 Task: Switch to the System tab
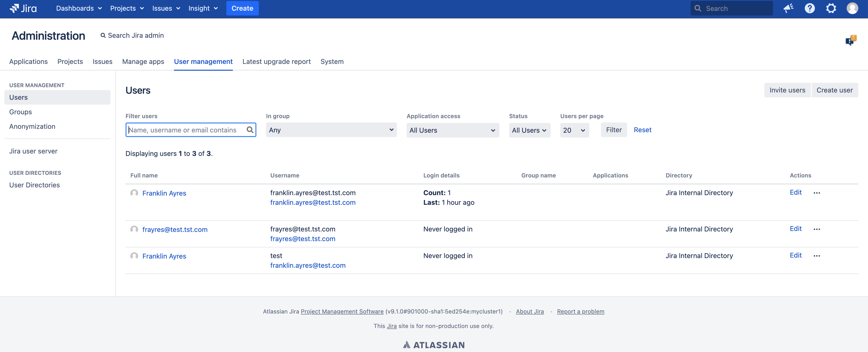331,61
